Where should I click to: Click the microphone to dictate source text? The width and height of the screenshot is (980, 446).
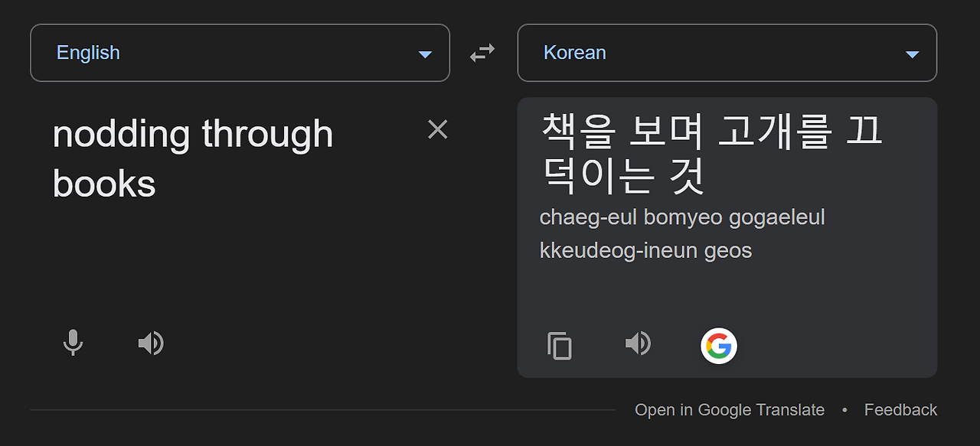73,342
